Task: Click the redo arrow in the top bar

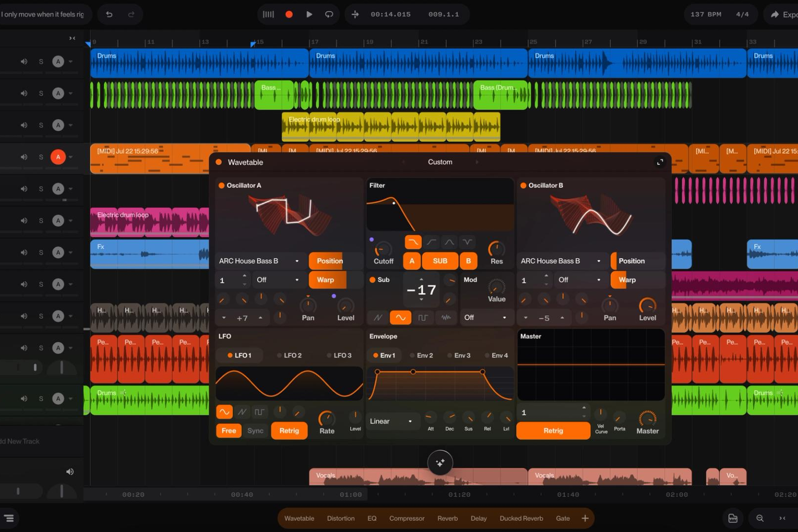Action: click(x=131, y=14)
